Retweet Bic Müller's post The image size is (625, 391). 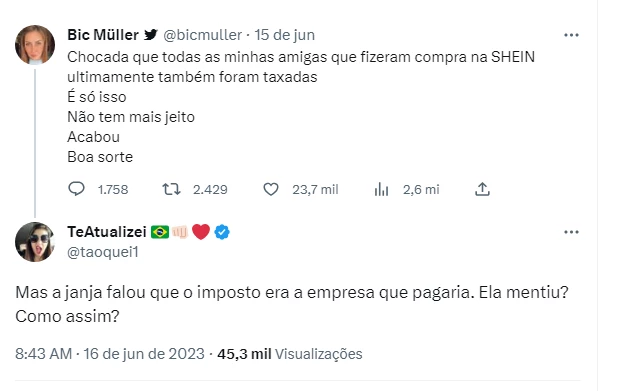pyautogui.click(x=171, y=189)
